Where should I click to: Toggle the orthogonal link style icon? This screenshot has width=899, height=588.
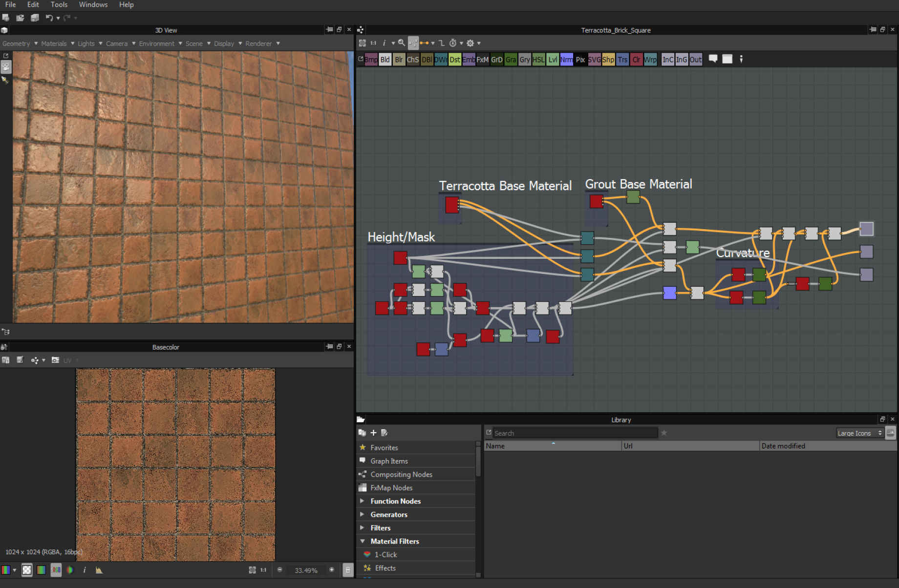442,43
